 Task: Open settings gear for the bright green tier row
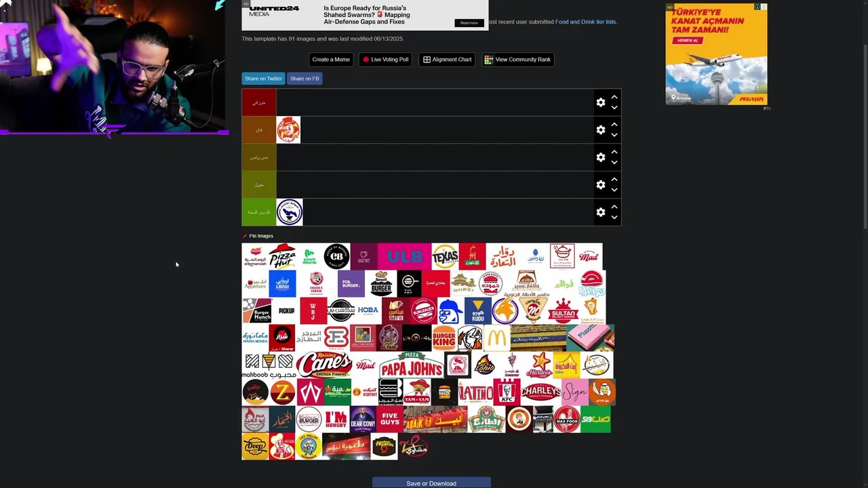(601, 212)
